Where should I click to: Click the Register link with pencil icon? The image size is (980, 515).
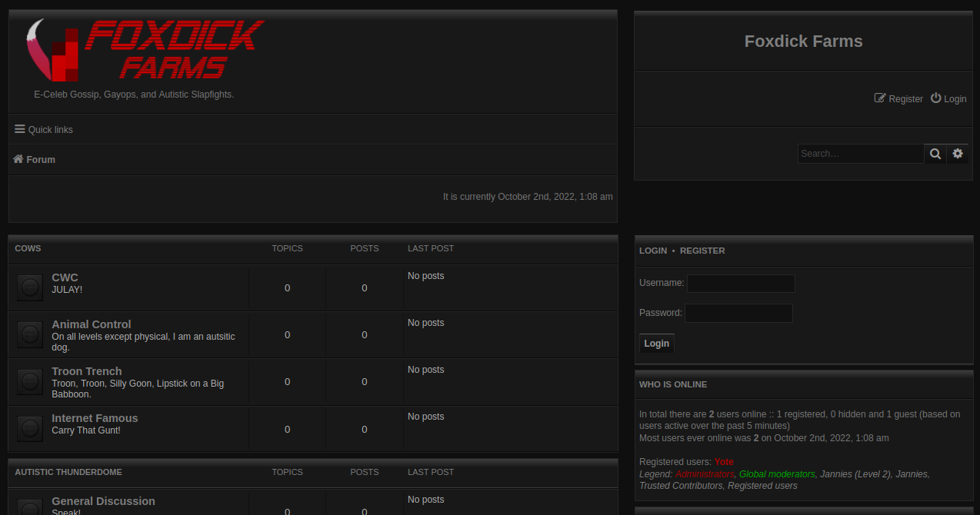click(x=898, y=98)
